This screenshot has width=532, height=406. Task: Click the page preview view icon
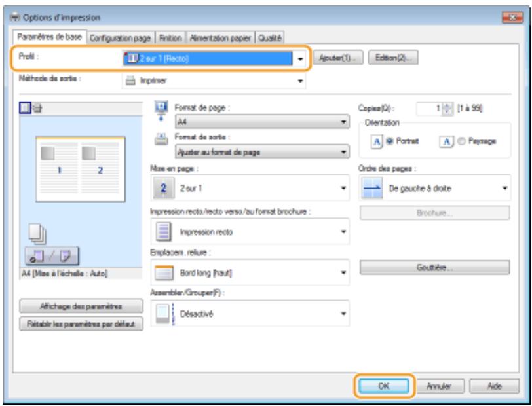tap(25, 108)
